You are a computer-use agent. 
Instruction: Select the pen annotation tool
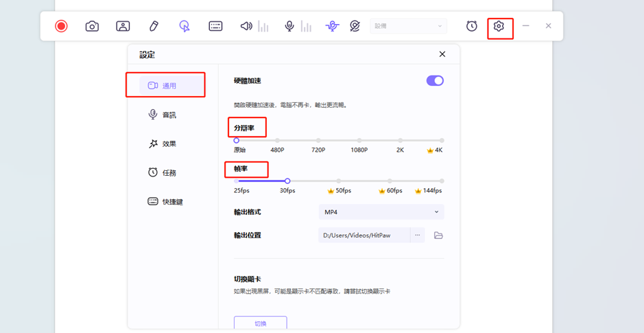point(154,26)
